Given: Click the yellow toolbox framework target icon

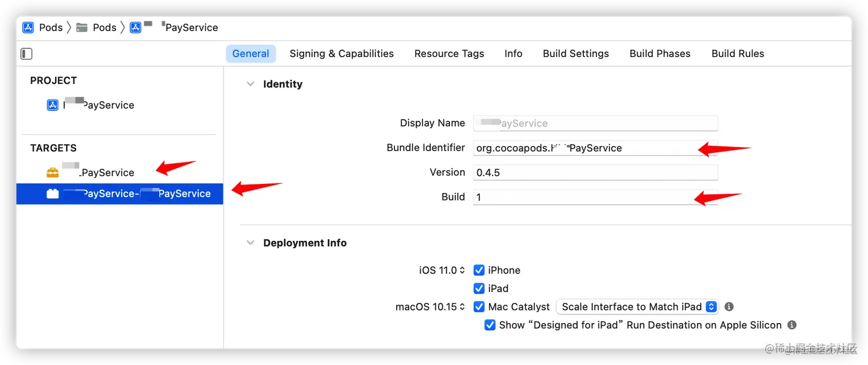Looking at the screenshot, I should pyautogui.click(x=53, y=172).
